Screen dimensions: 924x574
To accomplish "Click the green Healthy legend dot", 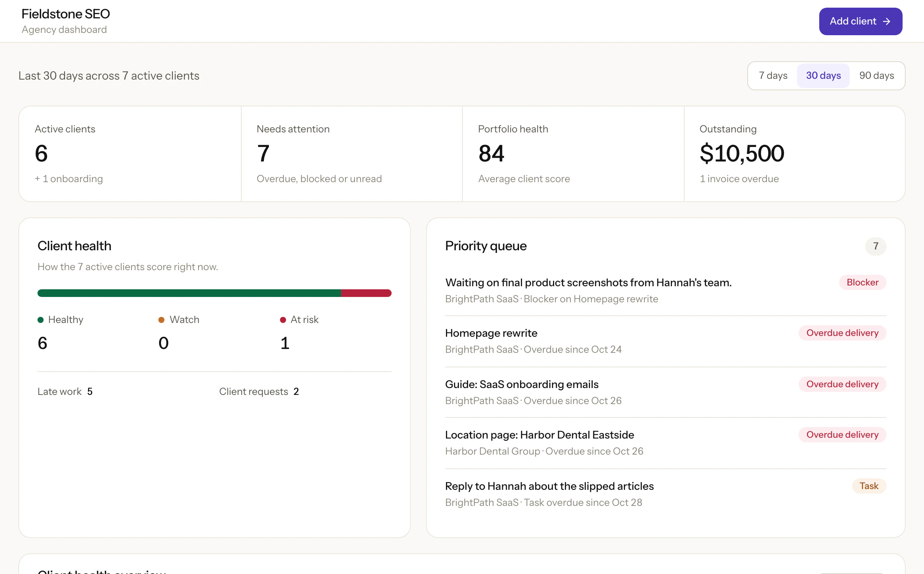I will click(x=41, y=320).
